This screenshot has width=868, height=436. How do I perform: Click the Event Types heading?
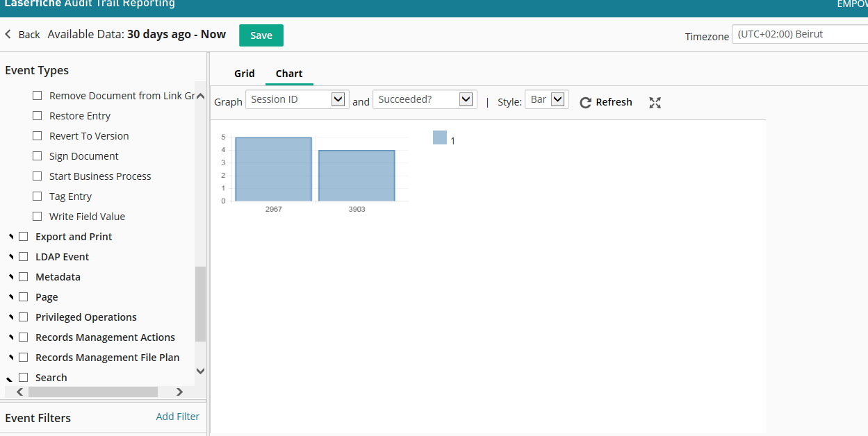coord(37,70)
